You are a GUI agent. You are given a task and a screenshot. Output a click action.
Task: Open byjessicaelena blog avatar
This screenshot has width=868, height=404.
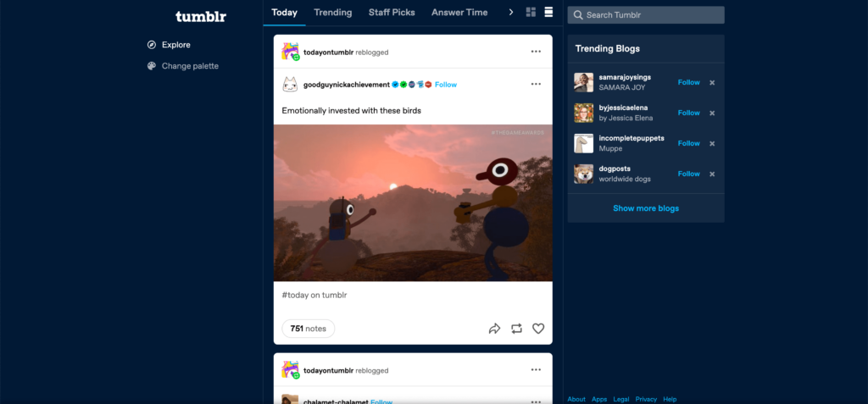[x=583, y=113]
